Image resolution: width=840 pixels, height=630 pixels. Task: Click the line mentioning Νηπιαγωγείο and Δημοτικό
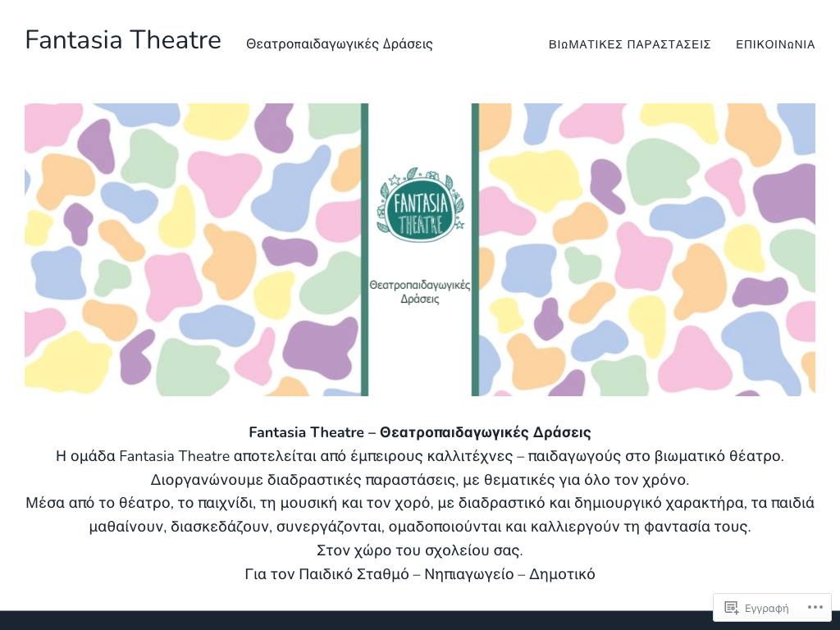(420, 573)
